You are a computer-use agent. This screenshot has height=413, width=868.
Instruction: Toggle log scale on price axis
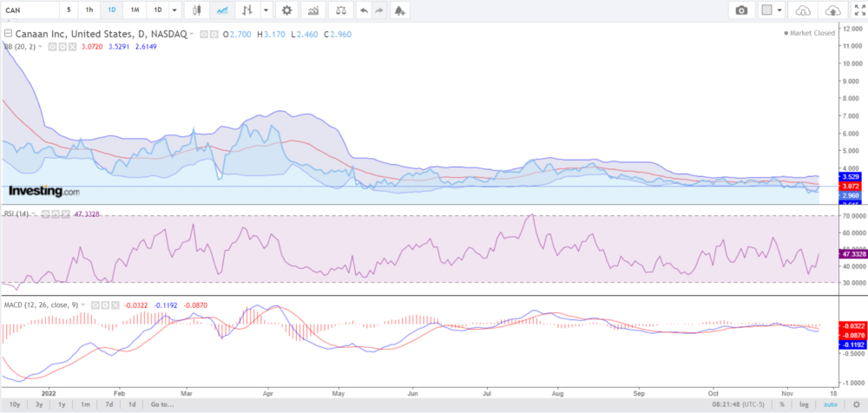tap(804, 404)
